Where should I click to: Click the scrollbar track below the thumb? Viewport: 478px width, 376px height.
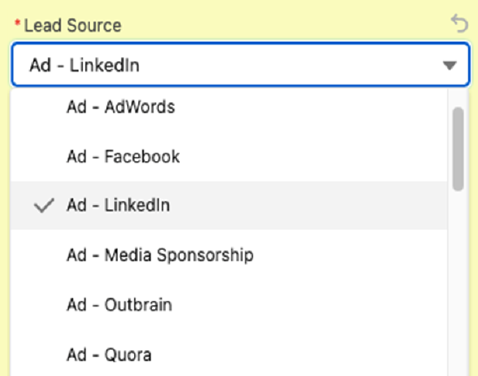click(458, 283)
